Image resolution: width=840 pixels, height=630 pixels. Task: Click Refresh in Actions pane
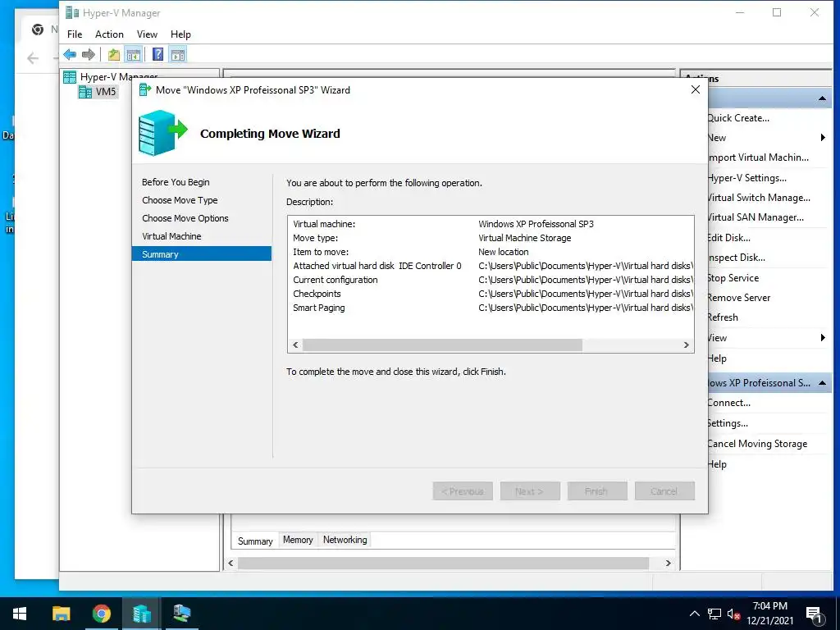point(723,317)
